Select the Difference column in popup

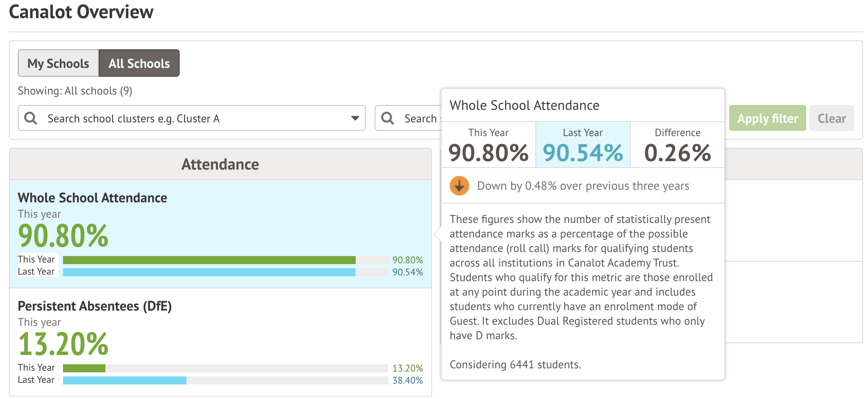[x=677, y=145]
